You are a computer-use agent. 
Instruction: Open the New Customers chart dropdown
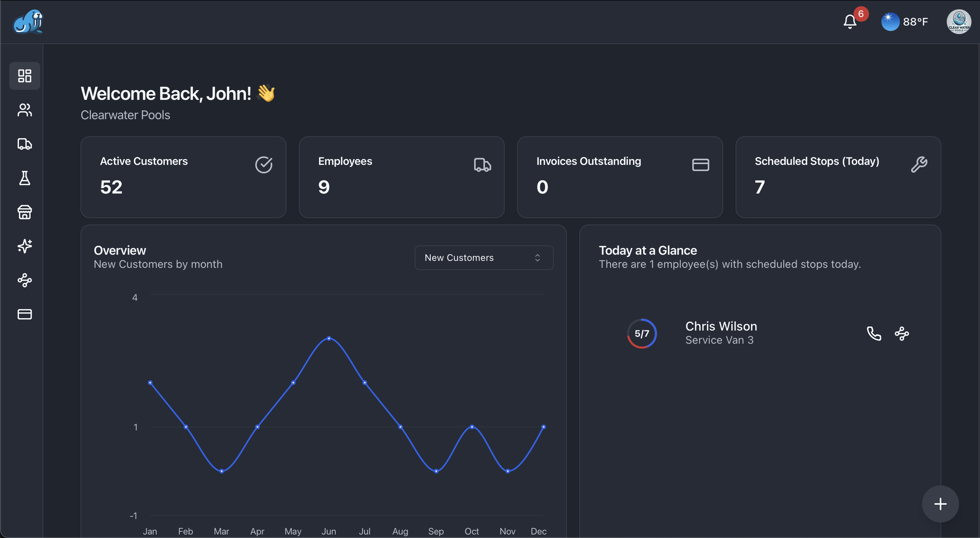coord(484,258)
